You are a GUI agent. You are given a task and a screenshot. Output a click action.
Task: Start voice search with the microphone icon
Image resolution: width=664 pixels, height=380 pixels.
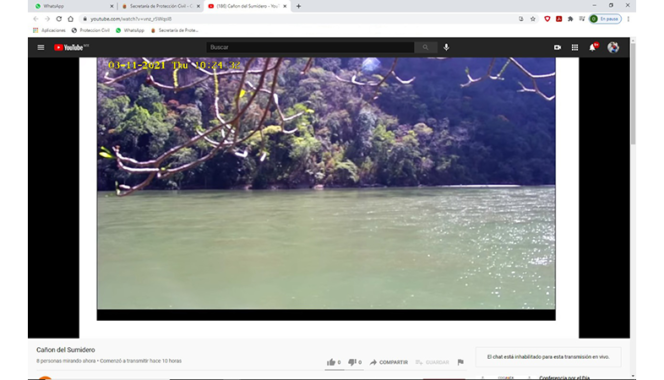pyautogui.click(x=446, y=47)
